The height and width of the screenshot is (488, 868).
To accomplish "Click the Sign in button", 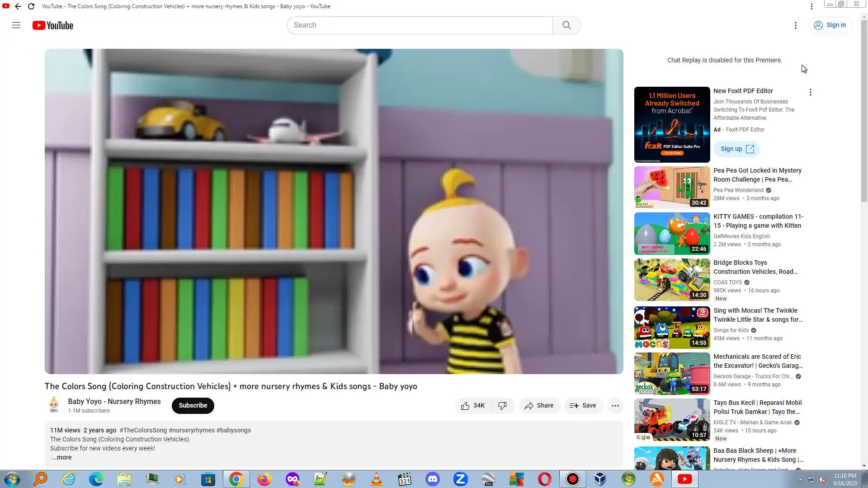I will pyautogui.click(x=830, y=25).
